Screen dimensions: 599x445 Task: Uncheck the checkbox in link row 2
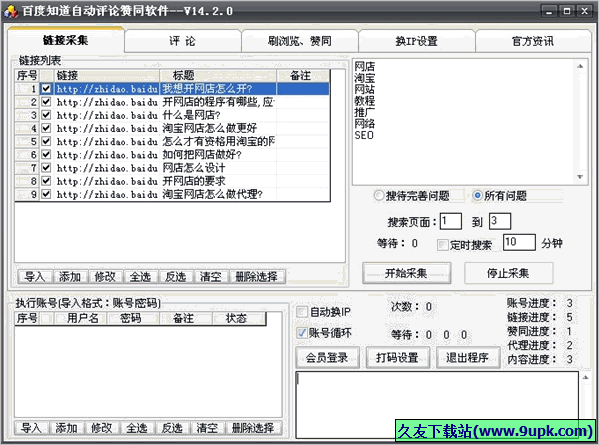pos(46,102)
